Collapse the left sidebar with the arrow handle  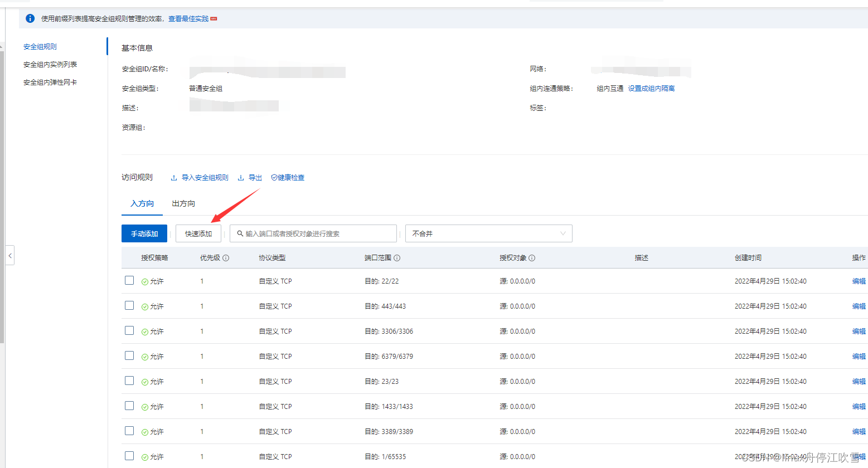(10, 256)
